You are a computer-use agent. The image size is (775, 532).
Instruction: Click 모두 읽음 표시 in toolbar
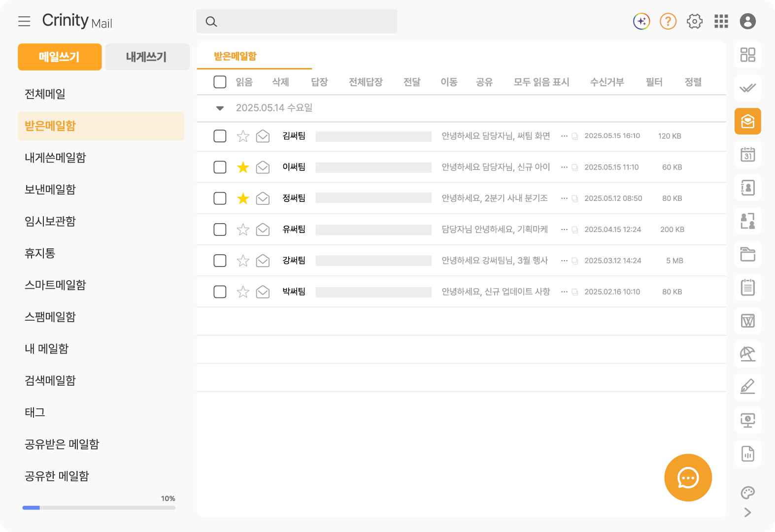(x=541, y=82)
